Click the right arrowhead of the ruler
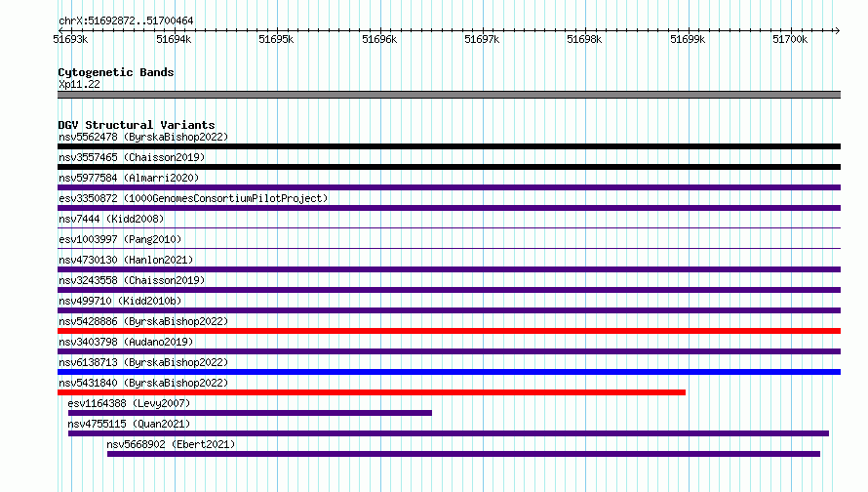The height and width of the screenshot is (492, 868). pos(837,30)
